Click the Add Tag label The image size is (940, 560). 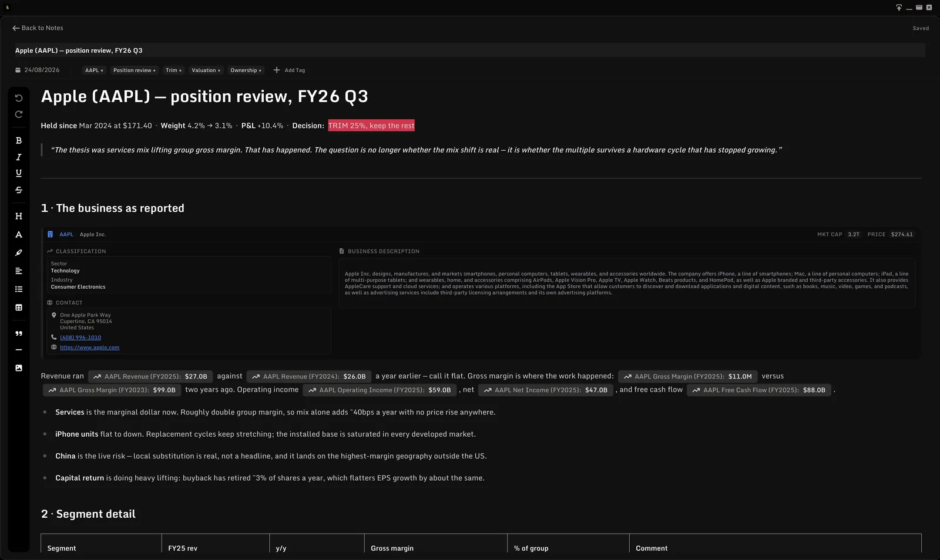pyautogui.click(x=295, y=70)
